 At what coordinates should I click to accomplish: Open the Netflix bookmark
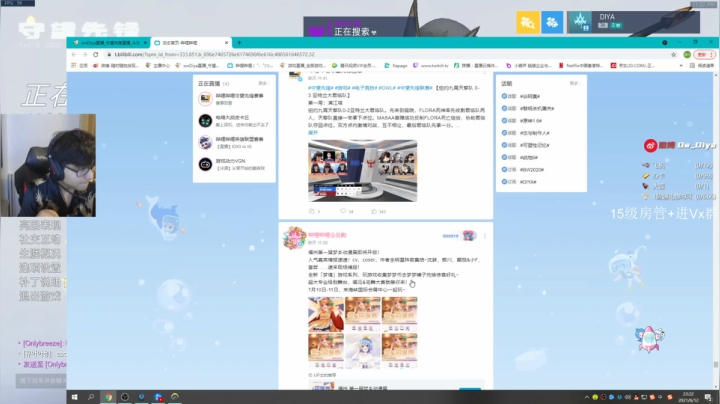tap(581, 66)
